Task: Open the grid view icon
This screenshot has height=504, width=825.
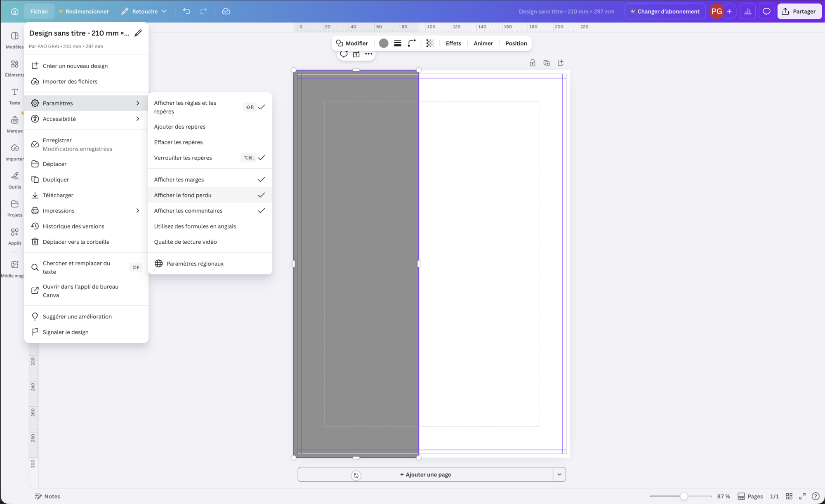Action: pos(789,496)
